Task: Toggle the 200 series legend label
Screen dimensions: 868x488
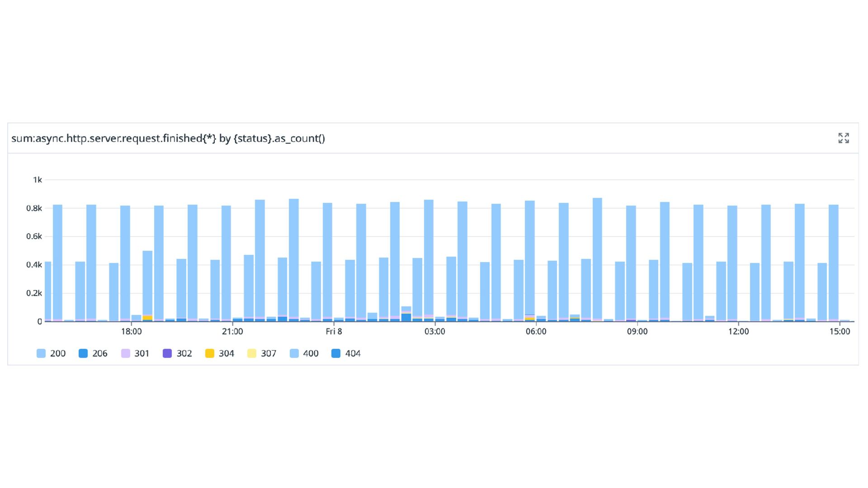Action: [58, 354]
